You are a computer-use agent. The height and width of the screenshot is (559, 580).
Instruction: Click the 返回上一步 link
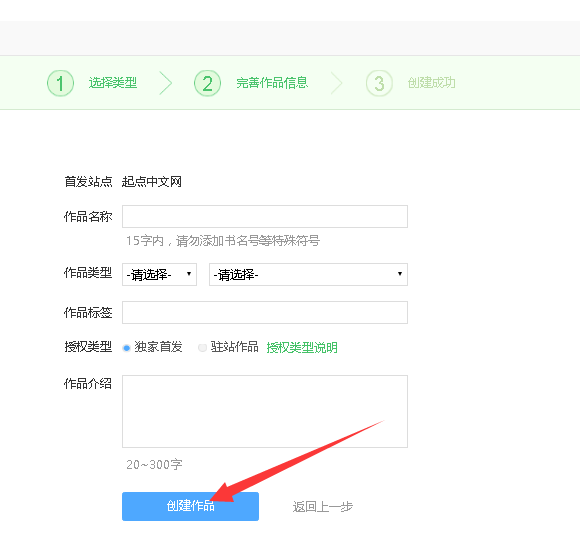point(323,506)
